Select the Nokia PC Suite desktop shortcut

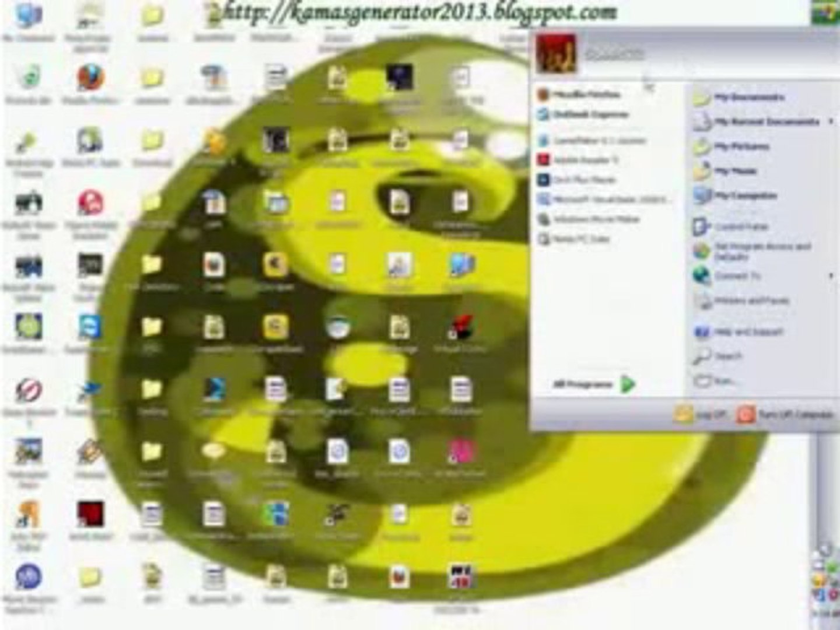click(x=90, y=148)
